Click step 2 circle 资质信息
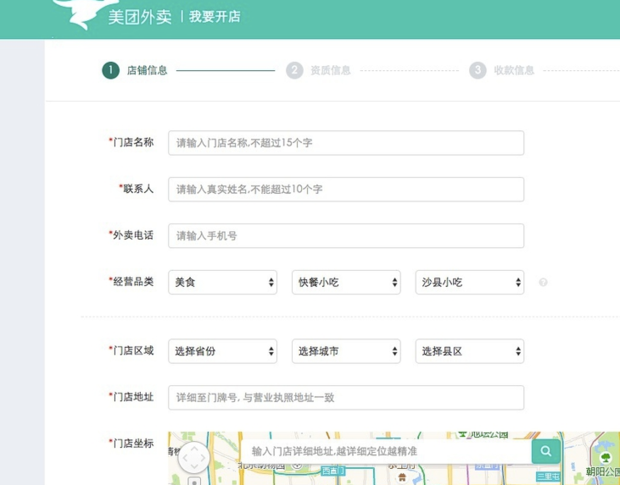This screenshot has height=485, width=620. 294,70
